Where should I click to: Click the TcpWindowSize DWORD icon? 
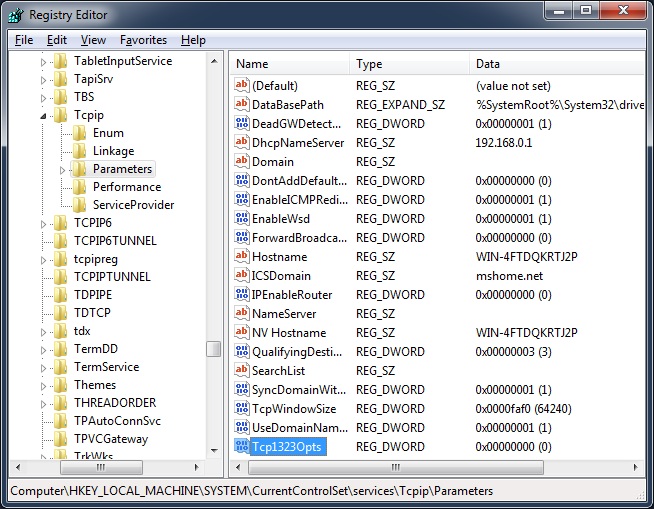[x=242, y=408]
